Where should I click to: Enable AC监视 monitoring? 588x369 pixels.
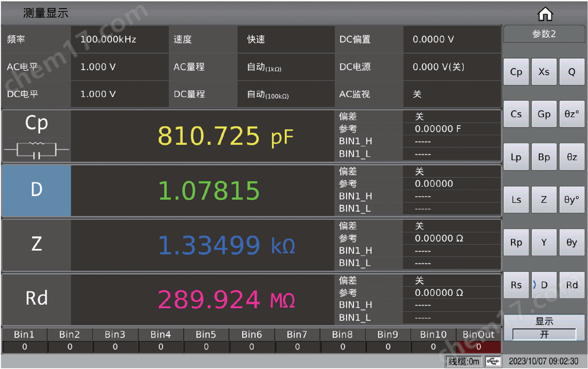tap(451, 94)
